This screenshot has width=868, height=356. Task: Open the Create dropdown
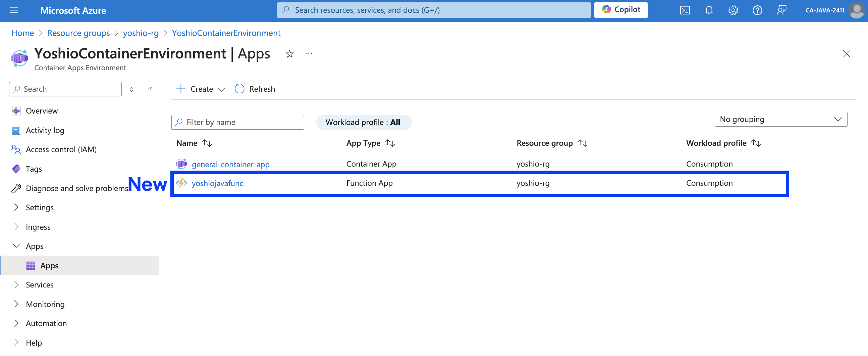tap(201, 89)
